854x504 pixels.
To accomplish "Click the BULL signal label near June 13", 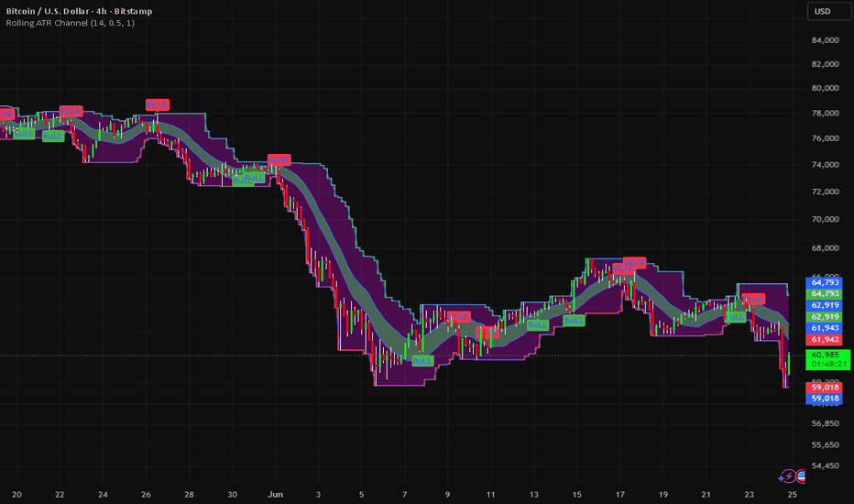I will (538, 324).
